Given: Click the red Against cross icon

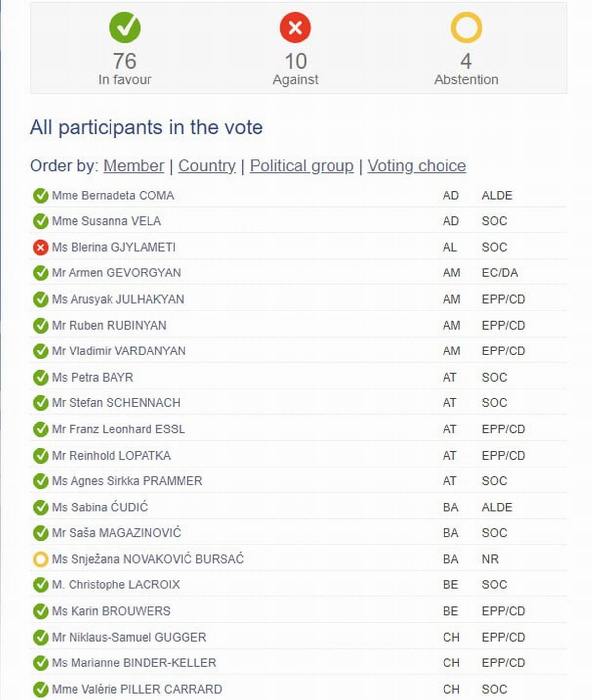Looking at the screenshot, I should (295, 28).
